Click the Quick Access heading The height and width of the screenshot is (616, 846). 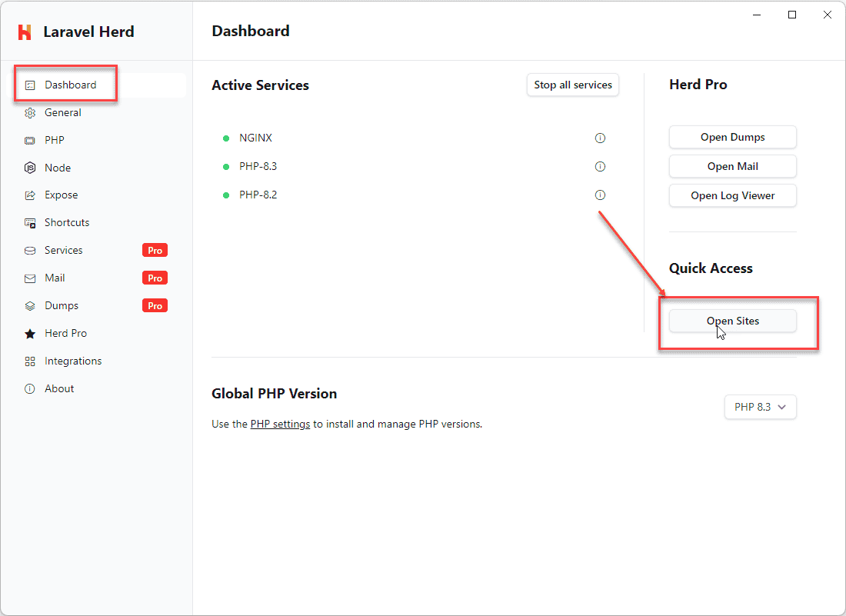(711, 268)
